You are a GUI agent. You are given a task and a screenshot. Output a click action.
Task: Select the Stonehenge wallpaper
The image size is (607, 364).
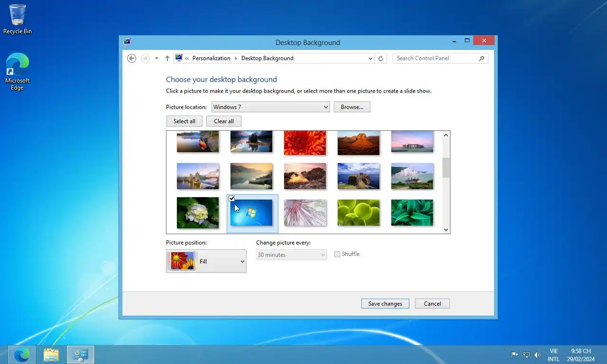click(x=412, y=142)
